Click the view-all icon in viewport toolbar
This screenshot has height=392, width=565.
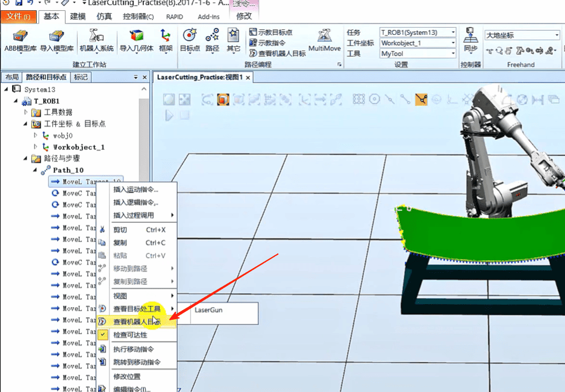[169, 99]
